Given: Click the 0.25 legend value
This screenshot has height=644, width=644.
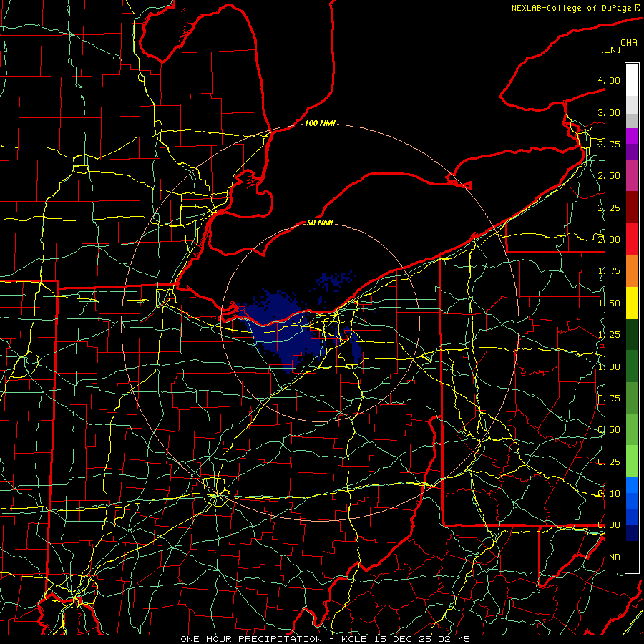Looking at the screenshot, I should tap(609, 462).
